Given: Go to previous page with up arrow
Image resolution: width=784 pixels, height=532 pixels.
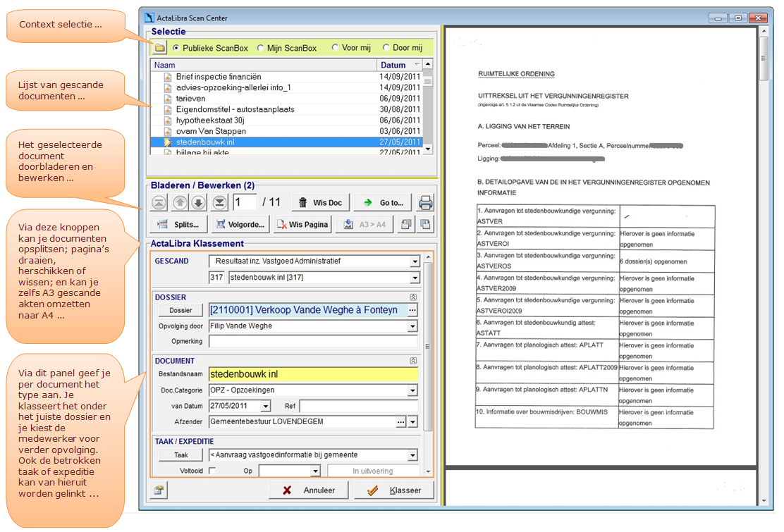Looking at the screenshot, I should (x=180, y=202).
